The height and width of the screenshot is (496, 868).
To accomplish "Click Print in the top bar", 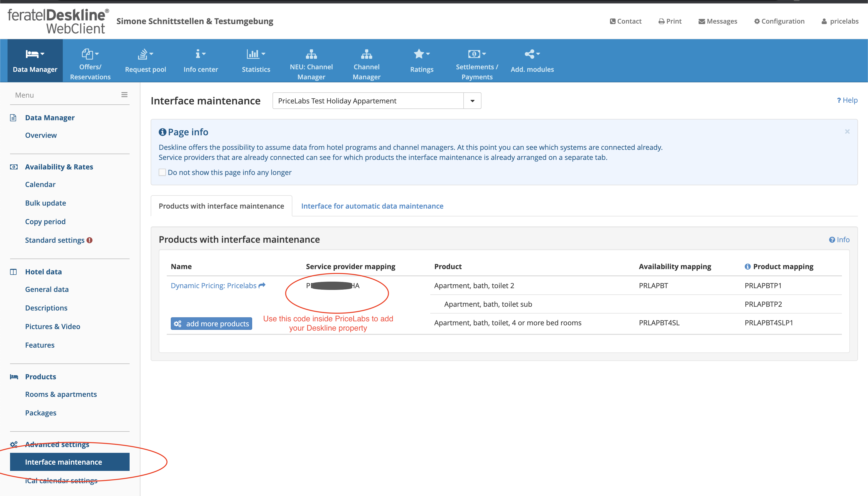I will point(670,21).
